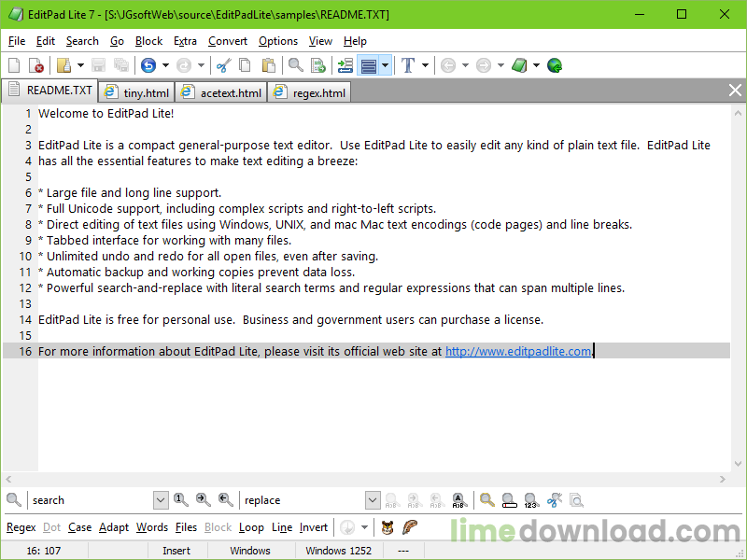
Task: Click the blue Undo arrow icon
Action: pos(148,65)
